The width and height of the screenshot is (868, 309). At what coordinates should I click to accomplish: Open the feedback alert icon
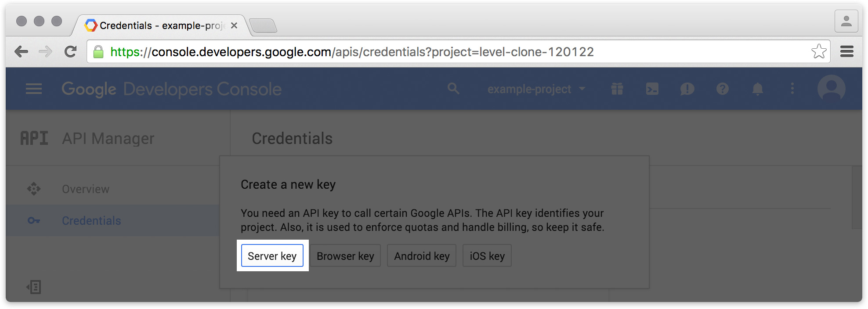(x=687, y=89)
